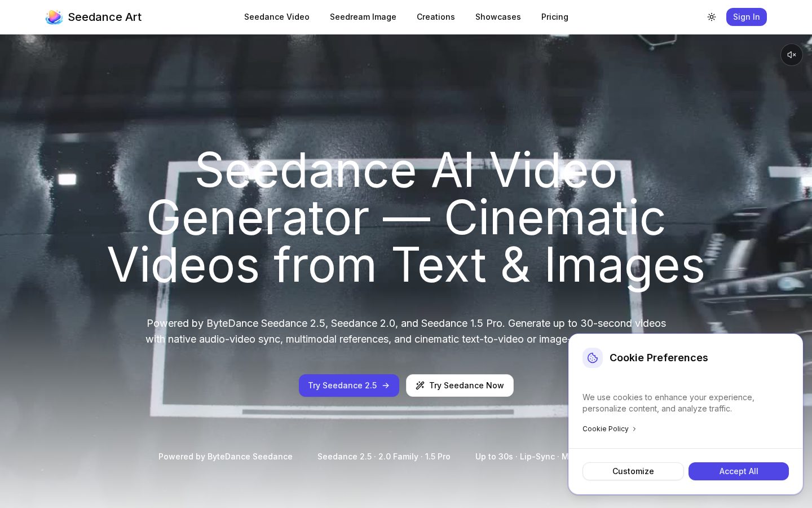Screen dimensions: 812x508
Task: Click the Seedance 2.5 · 2.0 Family · 1.5 Pro text
Action: (x=384, y=457)
